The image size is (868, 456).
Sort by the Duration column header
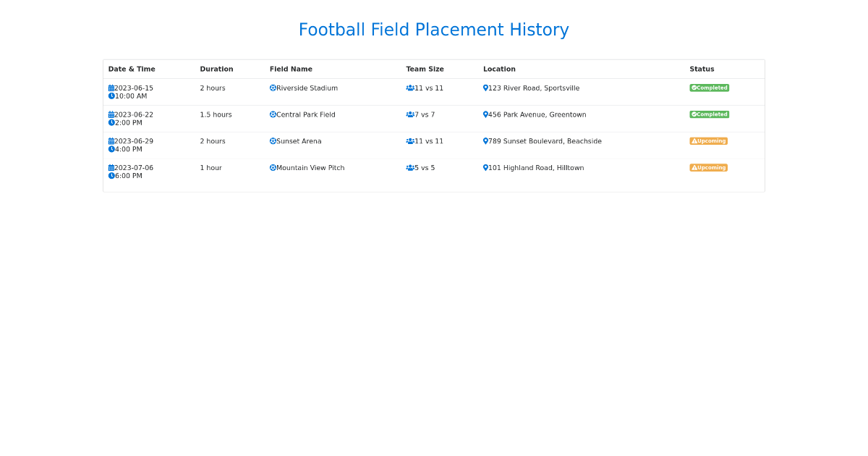(x=216, y=69)
